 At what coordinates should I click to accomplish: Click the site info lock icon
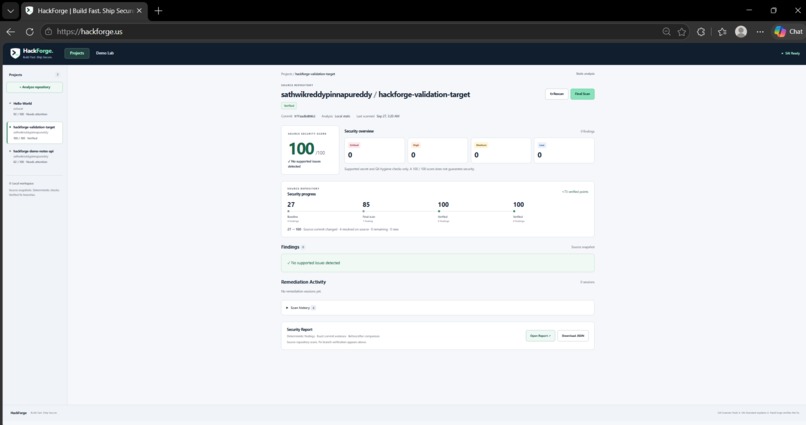point(48,31)
